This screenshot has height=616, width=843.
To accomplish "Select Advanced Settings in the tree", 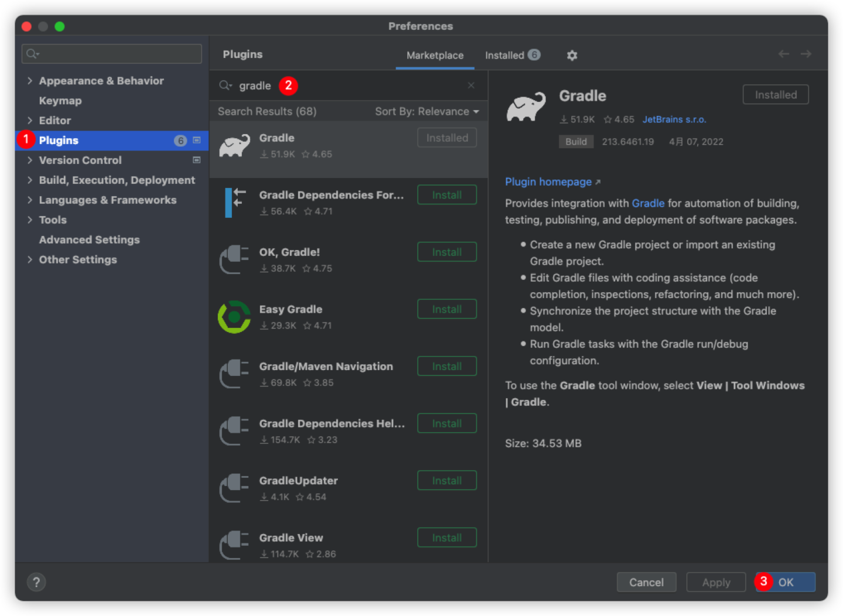I will coord(90,239).
